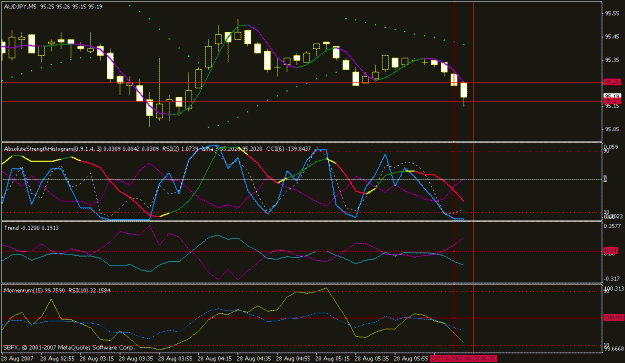
Task: Click the -0.317 scale value in Trend panel
Action: click(612, 279)
